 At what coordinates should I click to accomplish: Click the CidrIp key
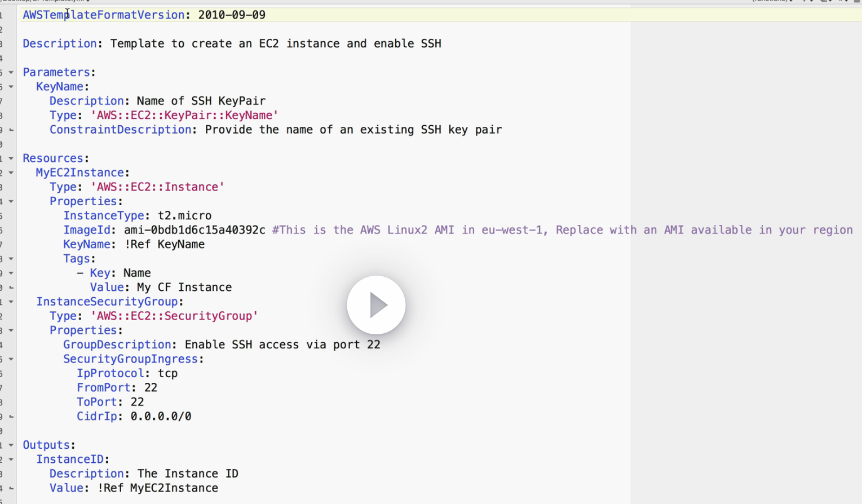pyautogui.click(x=97, y=417)
